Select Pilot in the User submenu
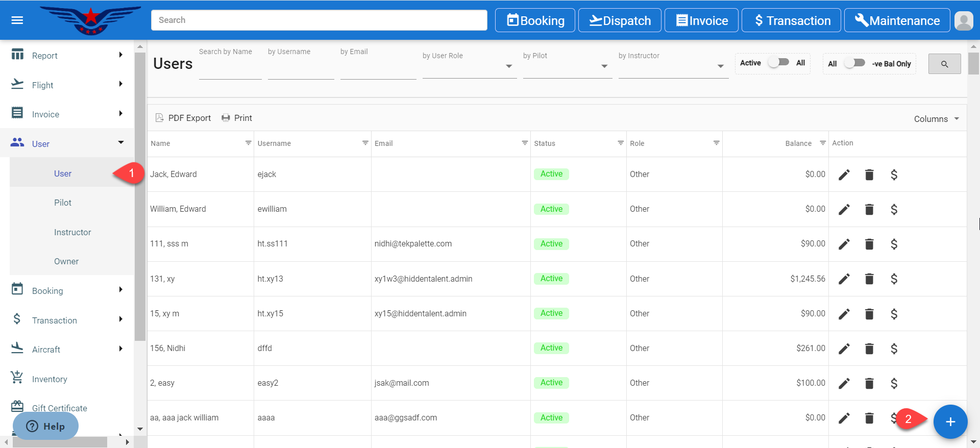This screenshot has height=448, width=980. [63, 203]
